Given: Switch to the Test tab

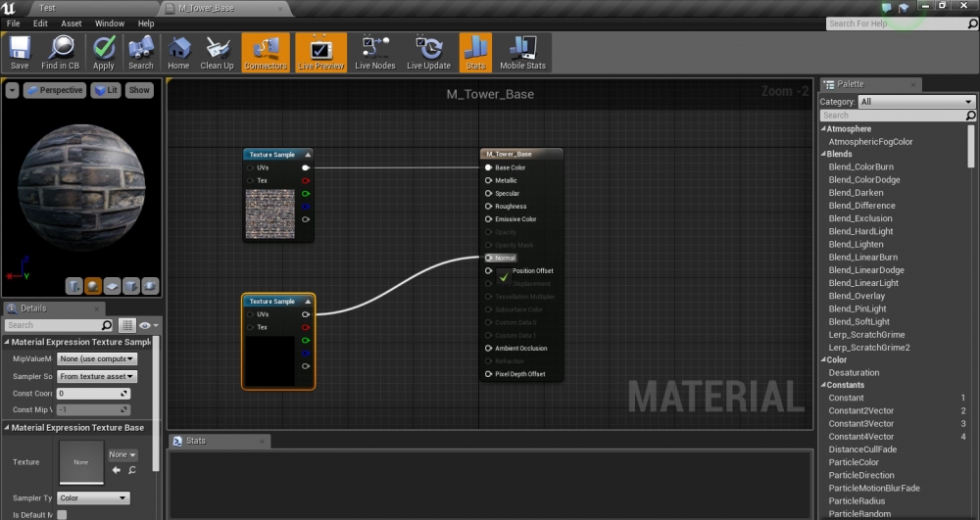Looking at the screenshot, I should [46, 8].
